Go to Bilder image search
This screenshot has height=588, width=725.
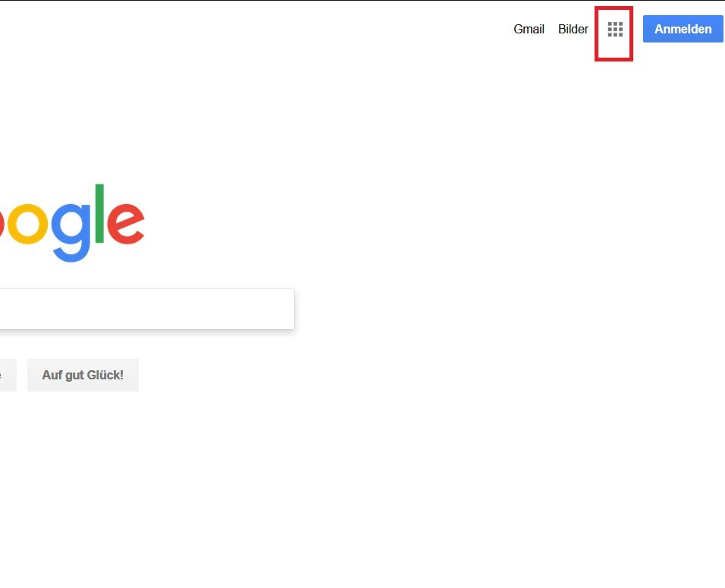[573, 29]
